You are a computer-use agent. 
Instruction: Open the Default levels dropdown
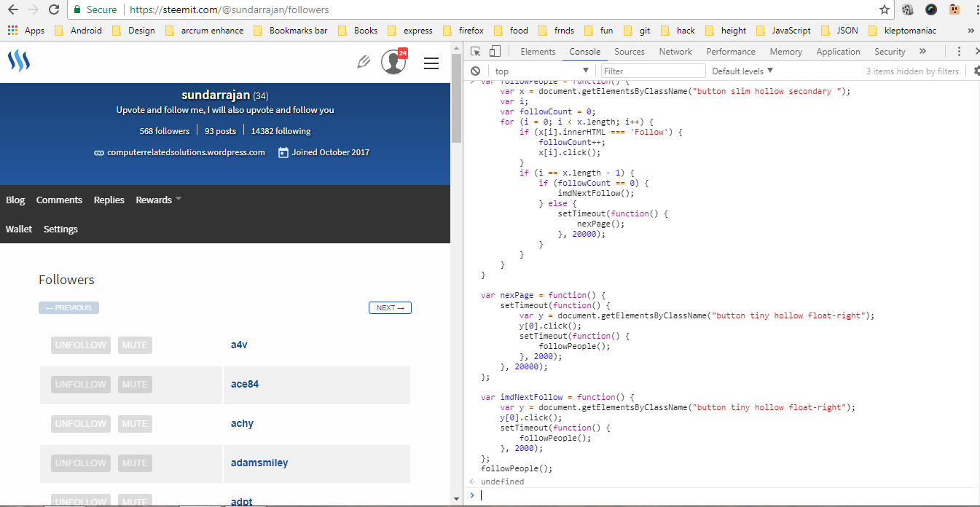[742, 71]
